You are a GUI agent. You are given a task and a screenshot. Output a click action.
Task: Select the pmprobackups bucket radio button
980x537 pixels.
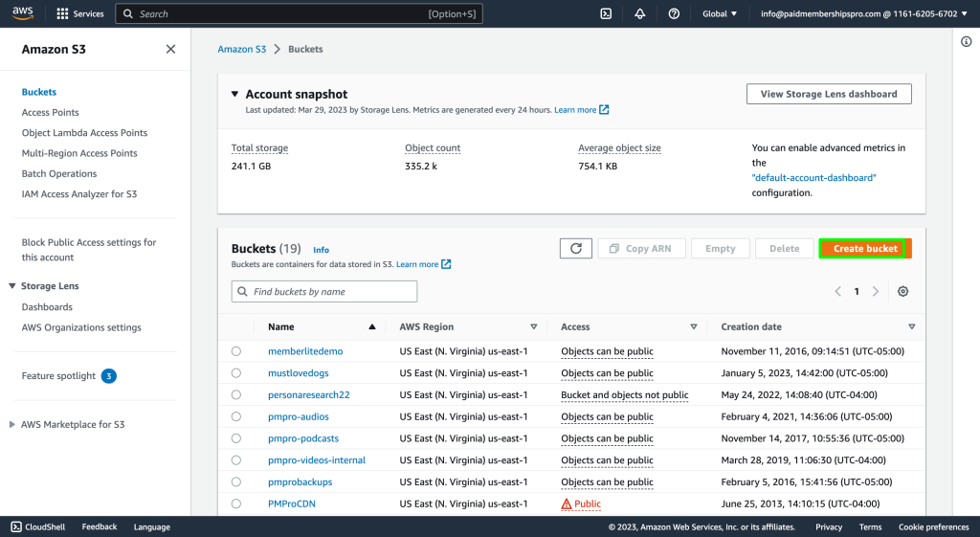pos(235,482)
